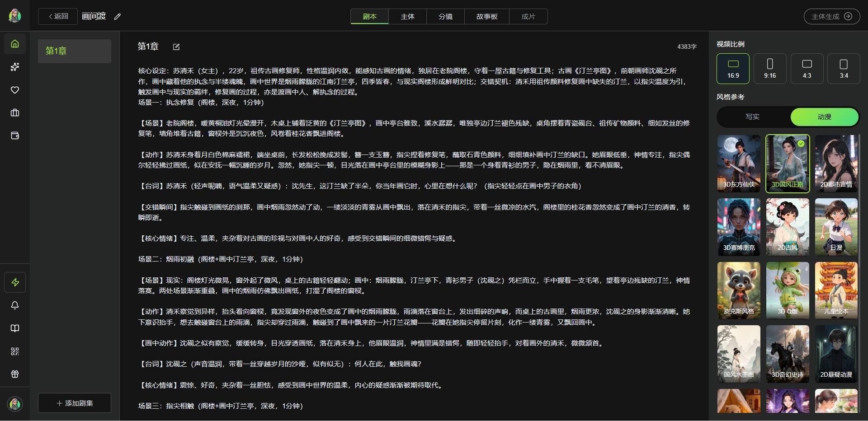Click the wallet icon in sidebar
The image size is (868, 421).
point(15,136)
